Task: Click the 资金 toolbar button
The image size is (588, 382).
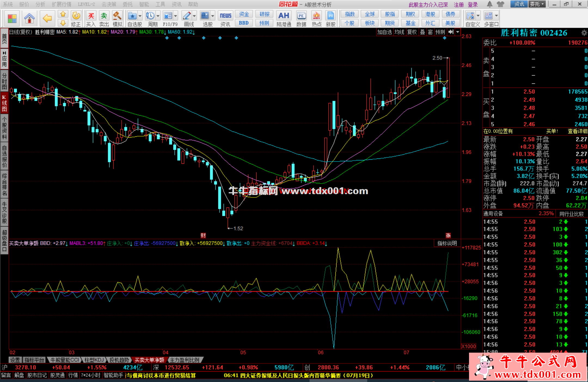Action: click(x=244, y=14)
